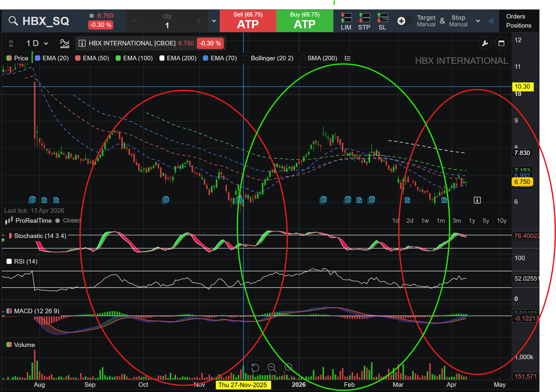556x392 pixels.
Task: Toggle the EMA (70) indicator
Action: click(220, 58)
